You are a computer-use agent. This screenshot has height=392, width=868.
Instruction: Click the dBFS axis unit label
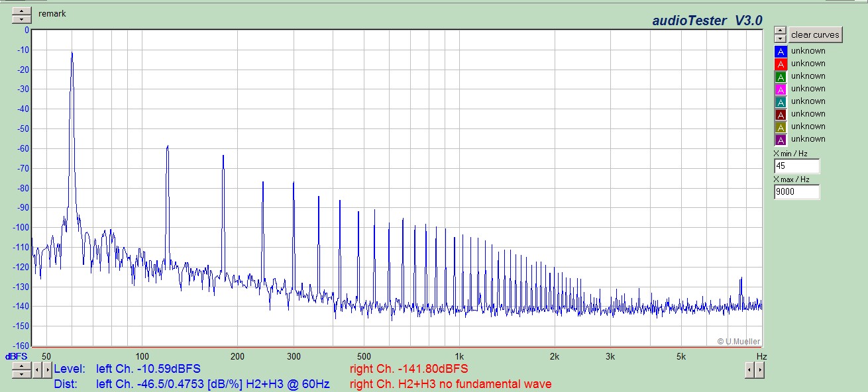[17, 356]
